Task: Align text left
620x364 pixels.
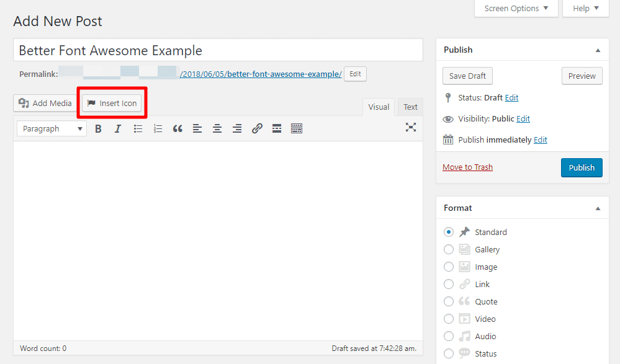Action: 197,128
